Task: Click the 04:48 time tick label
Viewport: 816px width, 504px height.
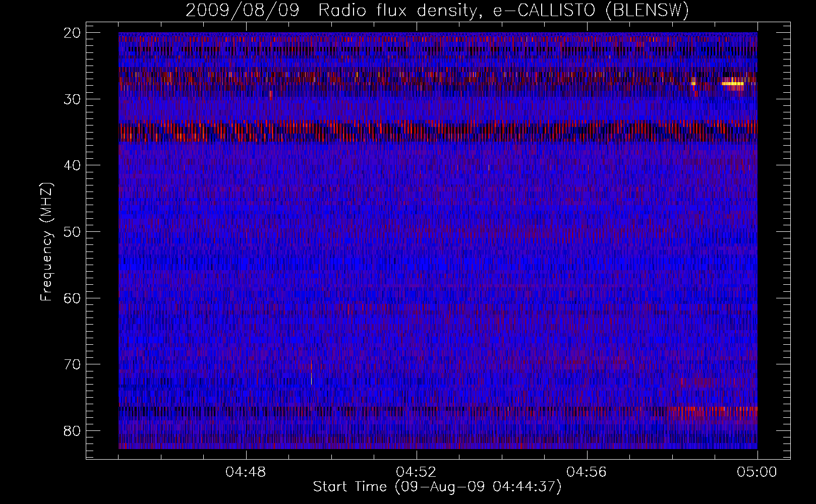Action: point(246,472)
